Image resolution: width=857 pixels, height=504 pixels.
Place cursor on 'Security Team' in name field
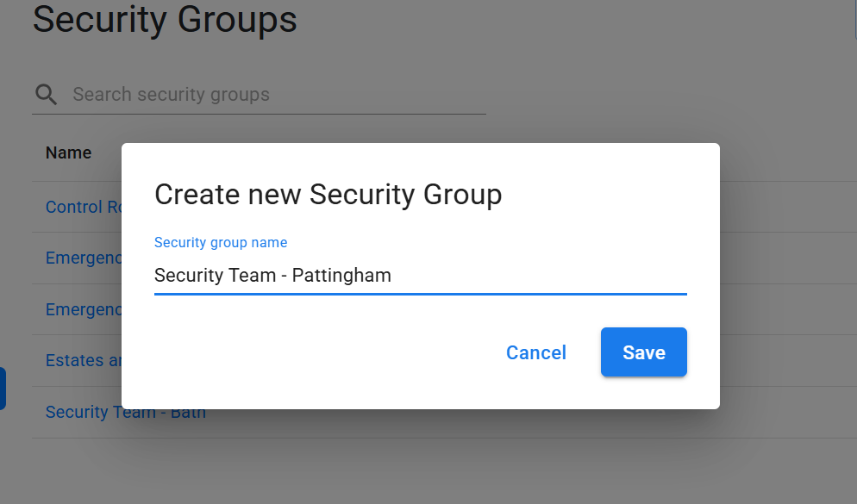[x=215, y=275]
